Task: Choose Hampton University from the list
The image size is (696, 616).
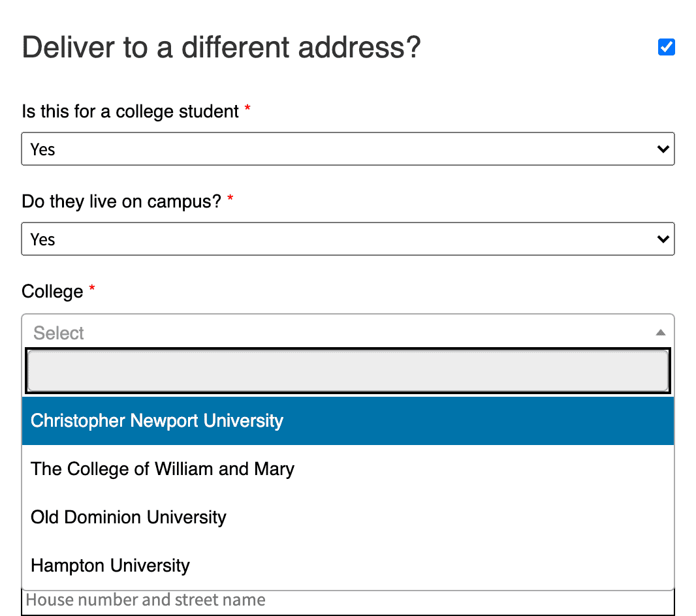Action: point(348,566)
